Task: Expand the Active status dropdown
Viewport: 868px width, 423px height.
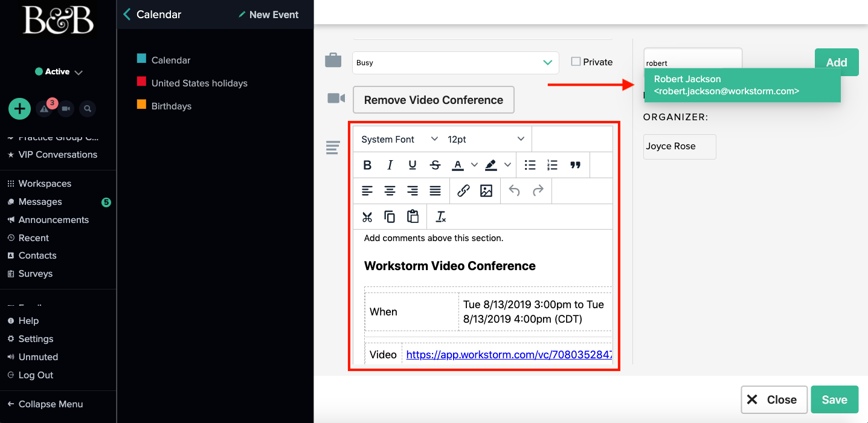Action: point(59,72)
